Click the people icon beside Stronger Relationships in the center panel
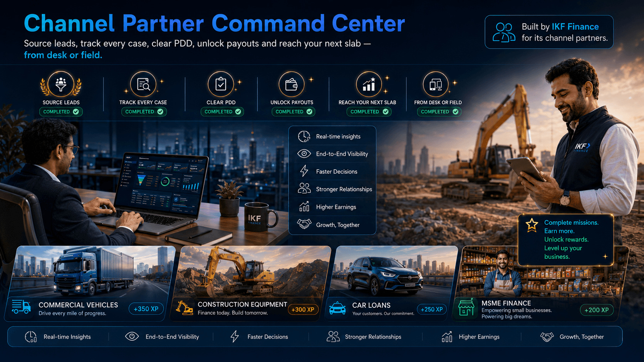Image resolution: width=644 pixels, height=362 pixels. tap(304, 188)
